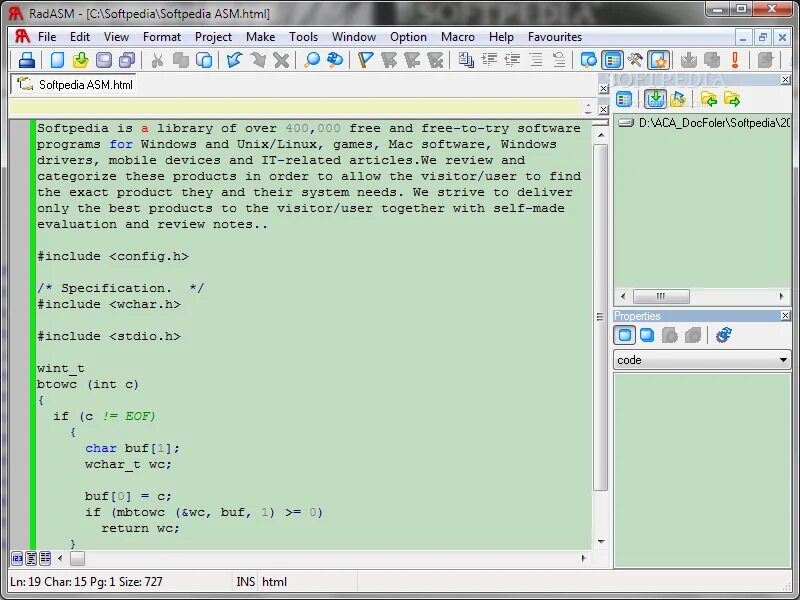The width and height of the screenshot is (800, 600).
Task: Toggle the second blue square Properties button
Action: [x=647, y=335]
